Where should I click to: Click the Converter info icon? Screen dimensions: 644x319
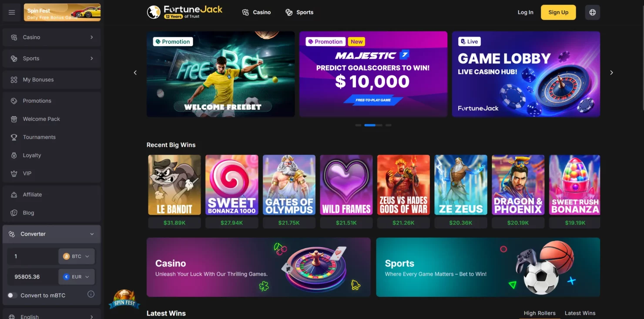[91, 294]
